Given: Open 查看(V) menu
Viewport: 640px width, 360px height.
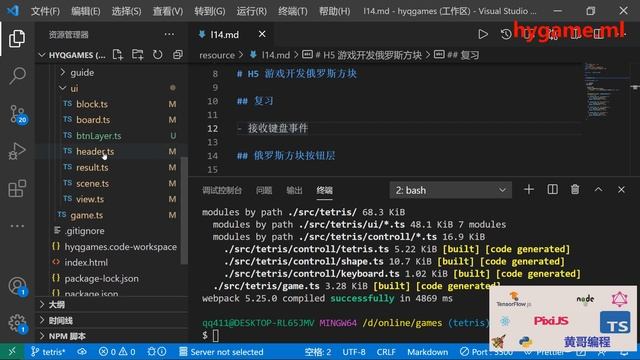Looking at the screenshot, I should (168, 11).
